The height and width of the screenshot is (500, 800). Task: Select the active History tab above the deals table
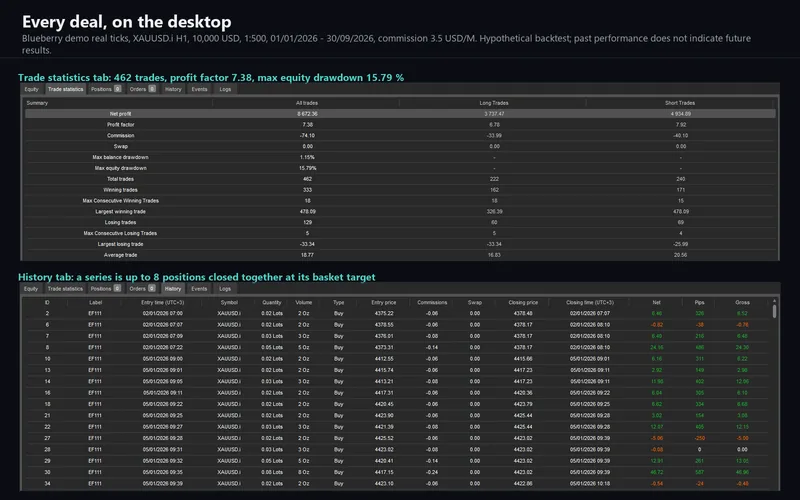pos(172,289)
